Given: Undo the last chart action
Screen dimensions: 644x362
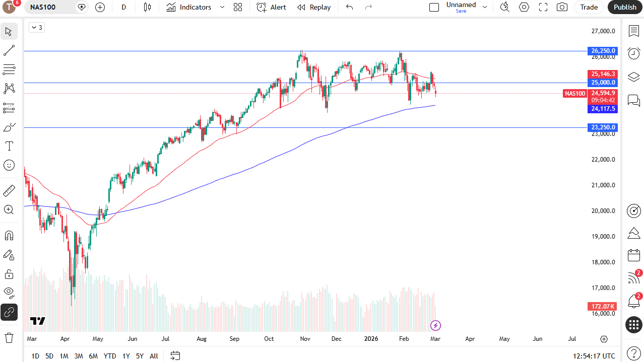Looking at the screenshot, I should 349,7.
